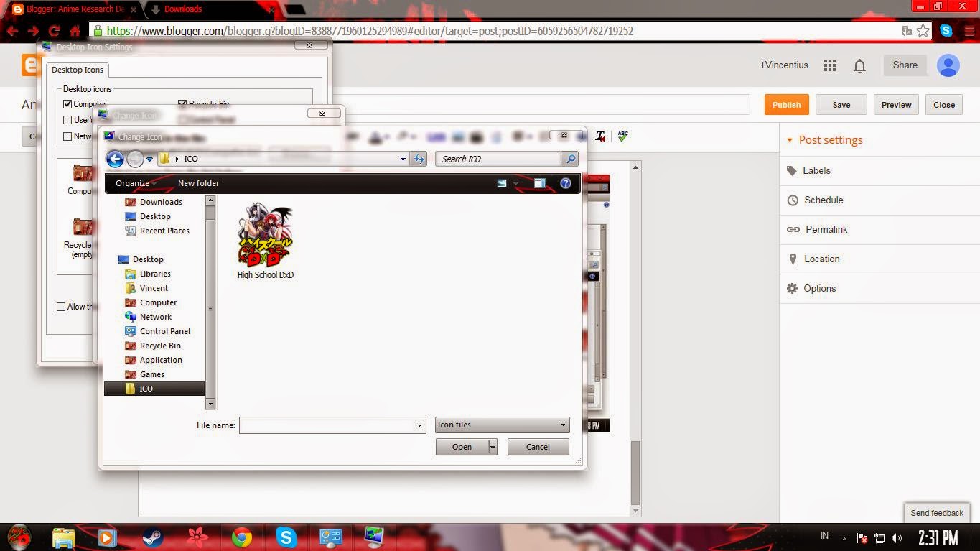Image resolution: width=980 pixels, height=551 pixels.
Task: Open Labels in Post settings
Action: coord(816,171)
